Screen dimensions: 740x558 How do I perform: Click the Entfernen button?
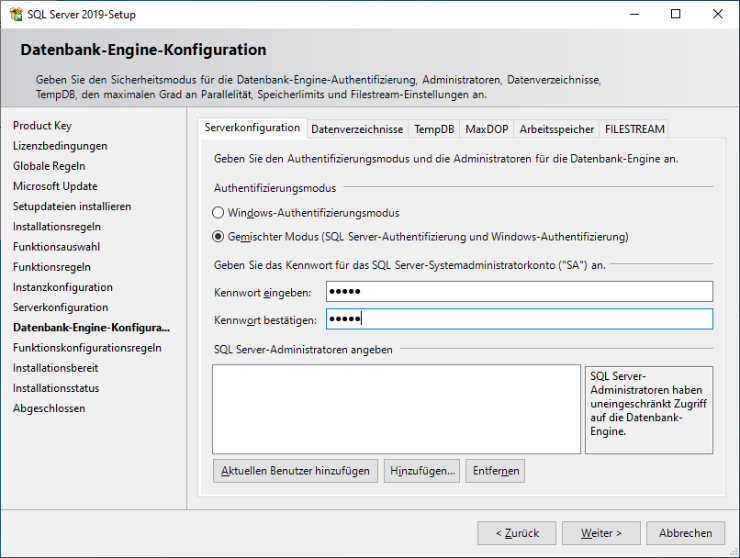495,471
